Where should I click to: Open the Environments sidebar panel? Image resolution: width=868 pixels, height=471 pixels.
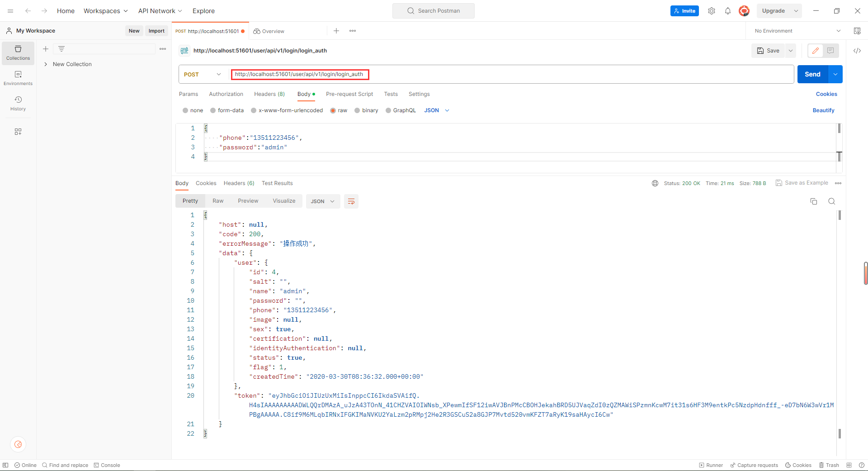[x=18, y=78]
